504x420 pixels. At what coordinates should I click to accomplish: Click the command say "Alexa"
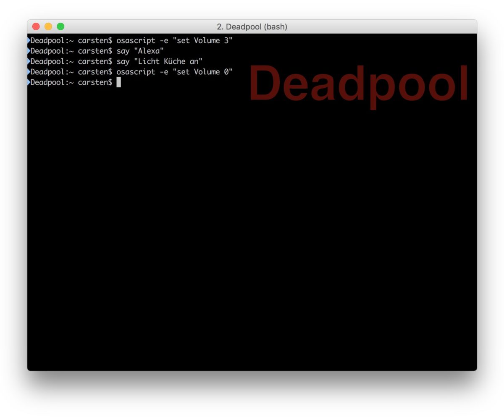140,51
